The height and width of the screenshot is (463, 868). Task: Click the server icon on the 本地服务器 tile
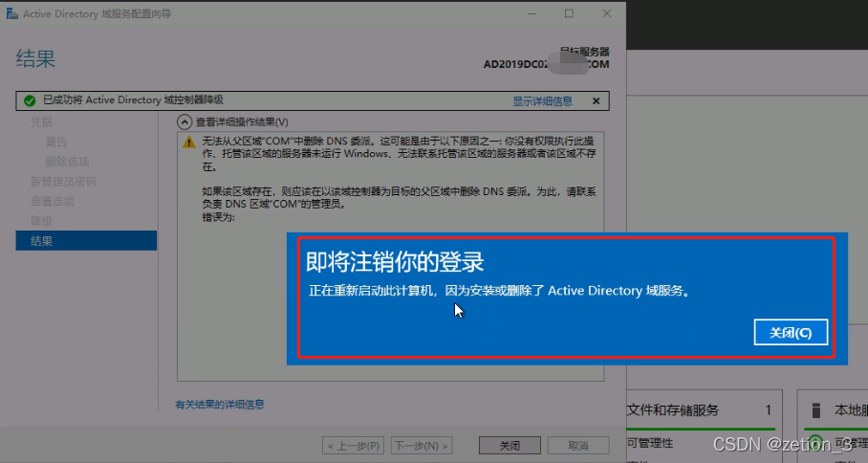(x=816, y=410)
